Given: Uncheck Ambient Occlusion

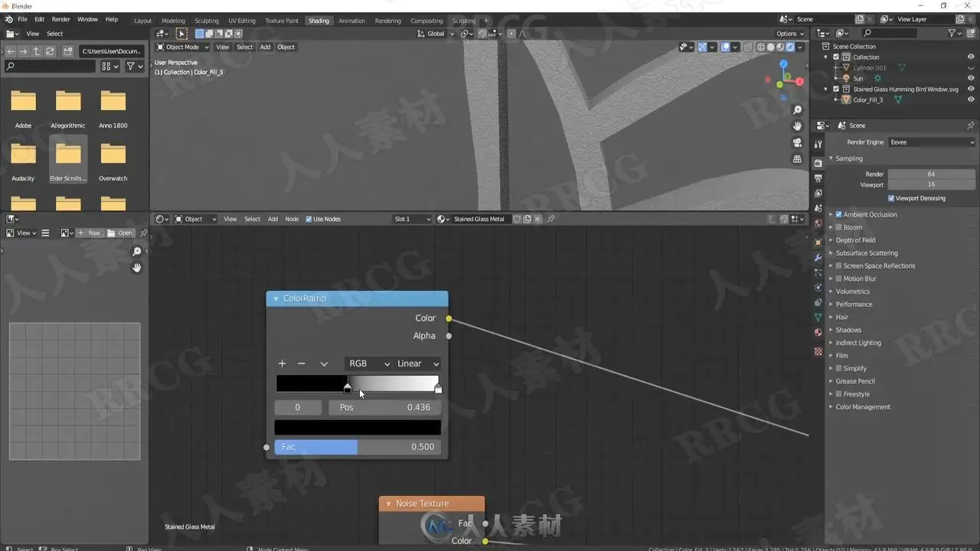Looking at the screenshot, I should (839, 214).
